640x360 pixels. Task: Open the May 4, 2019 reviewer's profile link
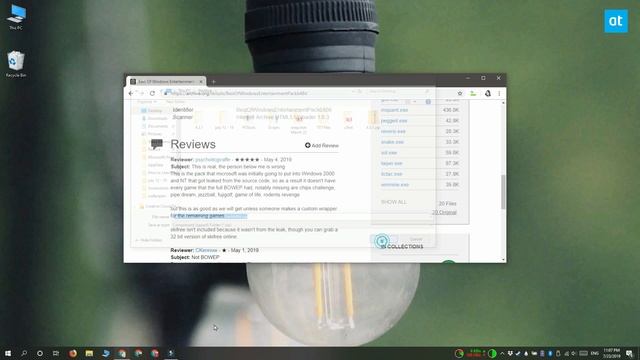tap(213, 160)
